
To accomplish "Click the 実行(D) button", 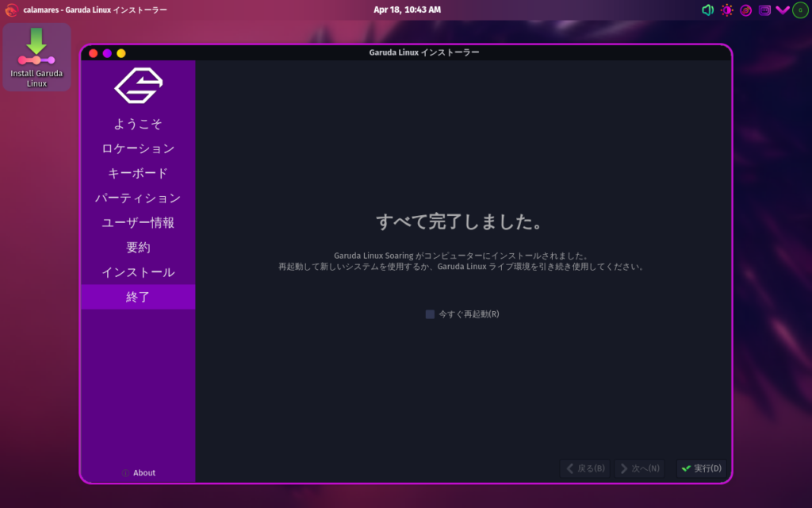I will coord(701,468).
